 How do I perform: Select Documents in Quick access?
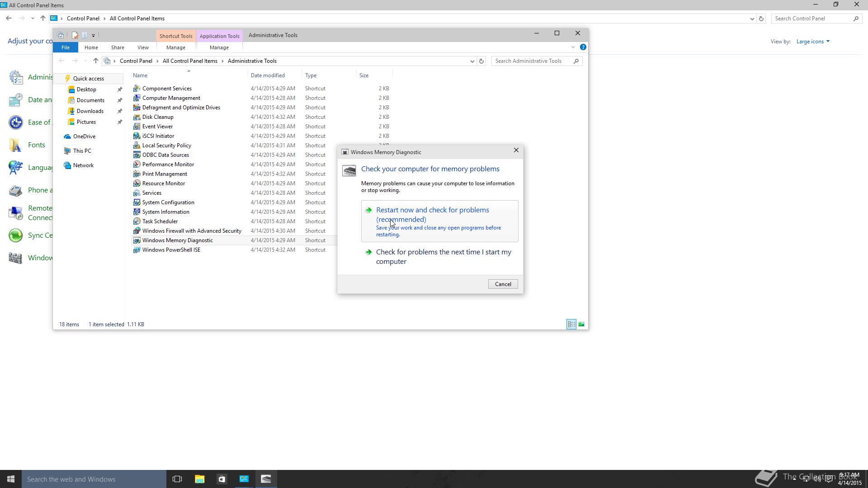pos(90,100)
